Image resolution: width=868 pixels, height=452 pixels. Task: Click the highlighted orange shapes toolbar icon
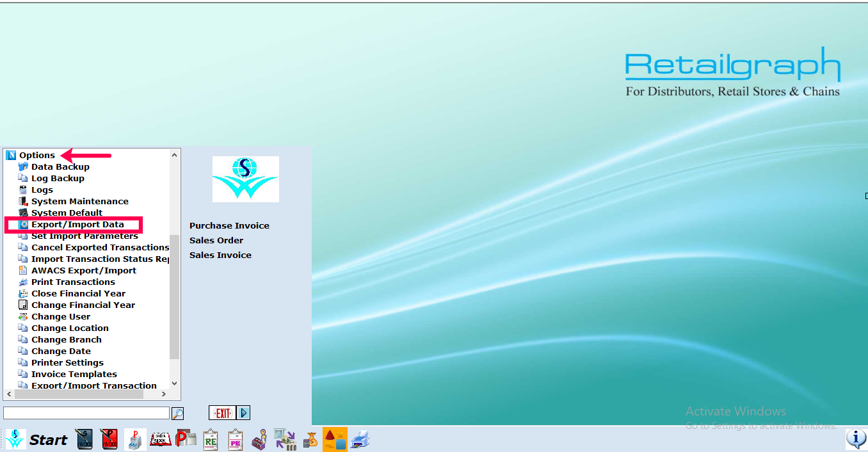(x=335, y=439)
